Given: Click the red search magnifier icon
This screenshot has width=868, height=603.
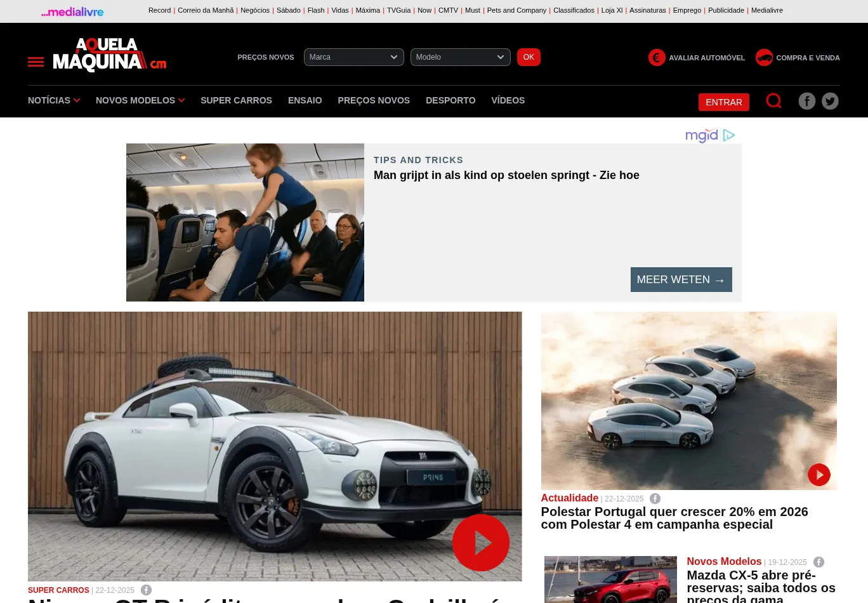Looking at the screenshot, I should [x=773, y=101].
